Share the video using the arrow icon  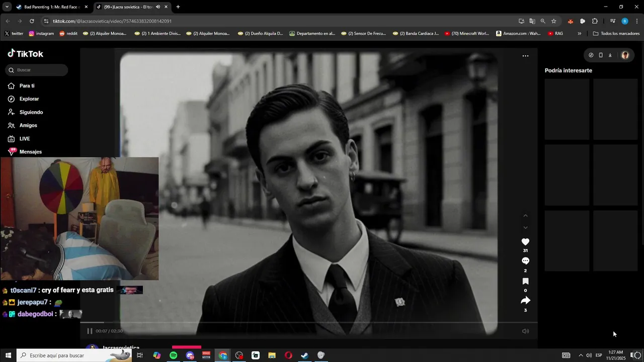(525, 301)
